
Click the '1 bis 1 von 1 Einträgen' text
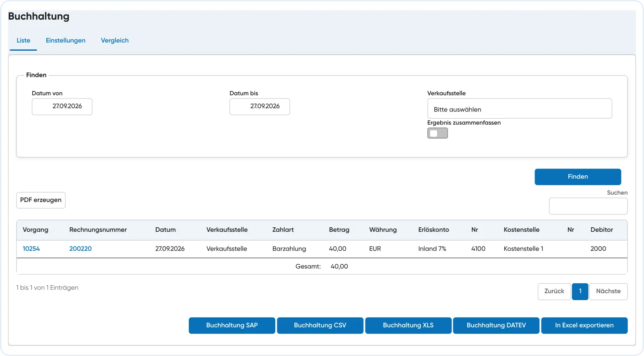pyautogui.click(x=47, y=288)
